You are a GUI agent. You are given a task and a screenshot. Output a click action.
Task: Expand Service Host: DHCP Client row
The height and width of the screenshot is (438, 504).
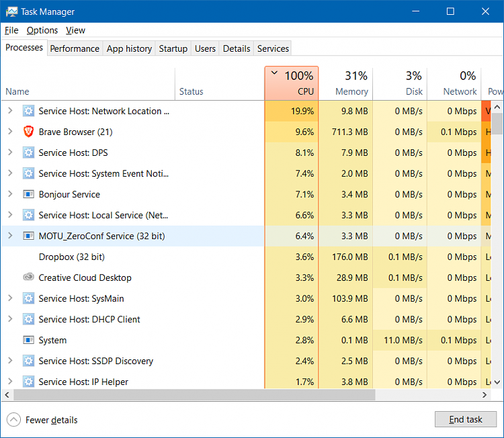pos(9,319)
